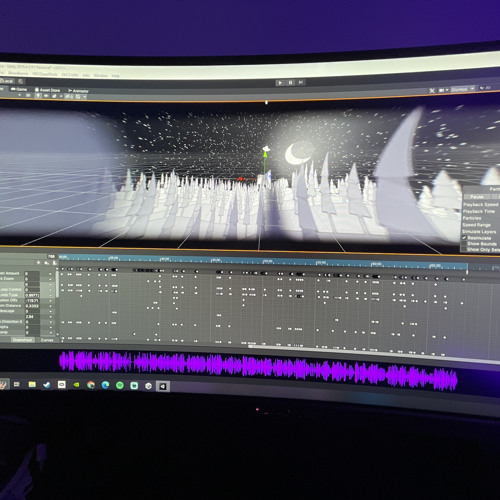
Task: Toggle the Show Bounds checkbox
Action: click(x=464, y=244)
